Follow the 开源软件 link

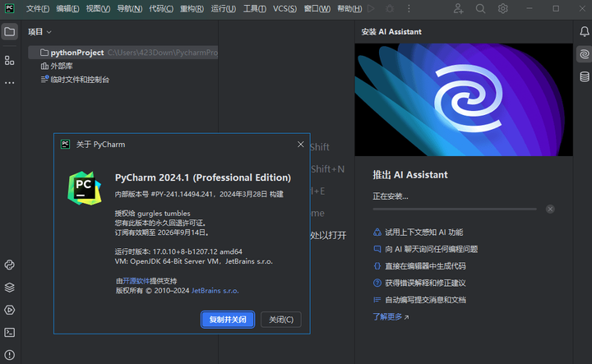pos(136,281)
